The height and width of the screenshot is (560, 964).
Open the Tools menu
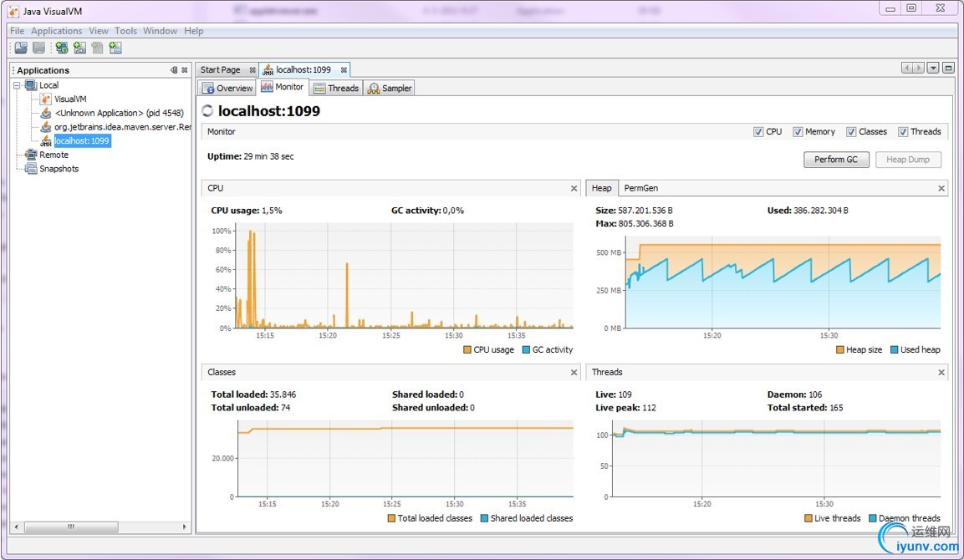click(125, 31)
